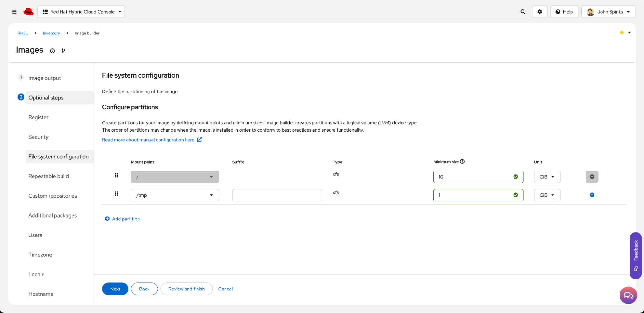Open the GiB unit dropdown for /tmp

547,195
